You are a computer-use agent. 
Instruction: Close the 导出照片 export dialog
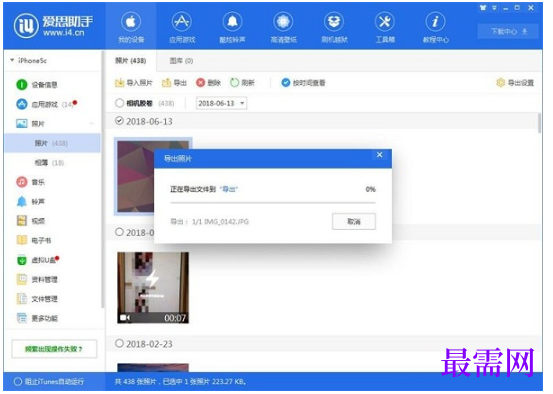(x=379, y=155)
